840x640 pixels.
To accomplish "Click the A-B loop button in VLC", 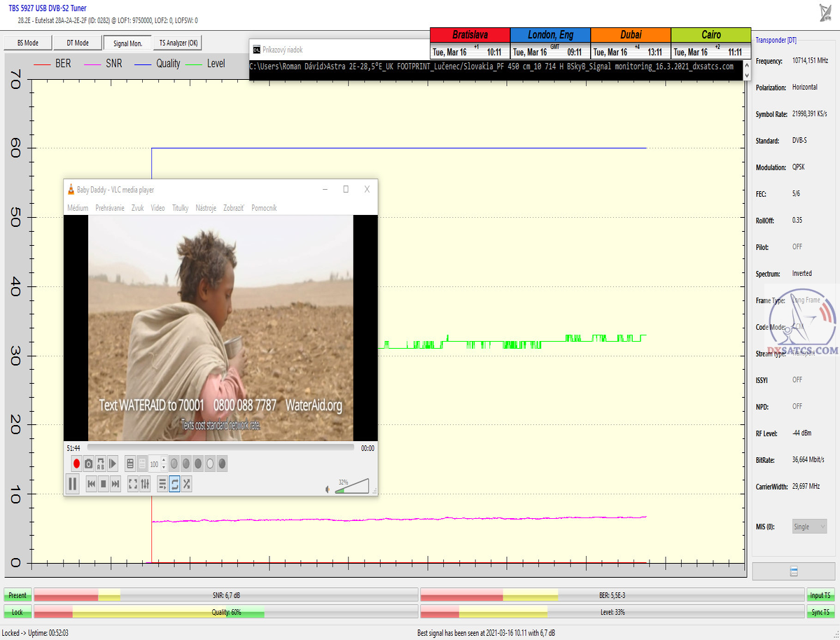I will (101, 464).
